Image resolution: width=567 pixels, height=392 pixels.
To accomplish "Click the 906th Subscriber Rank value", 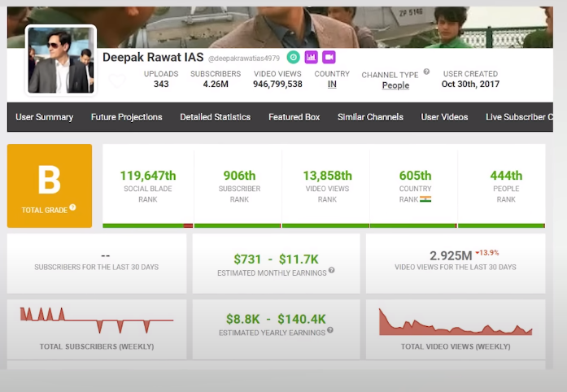I will coord(239,176).
